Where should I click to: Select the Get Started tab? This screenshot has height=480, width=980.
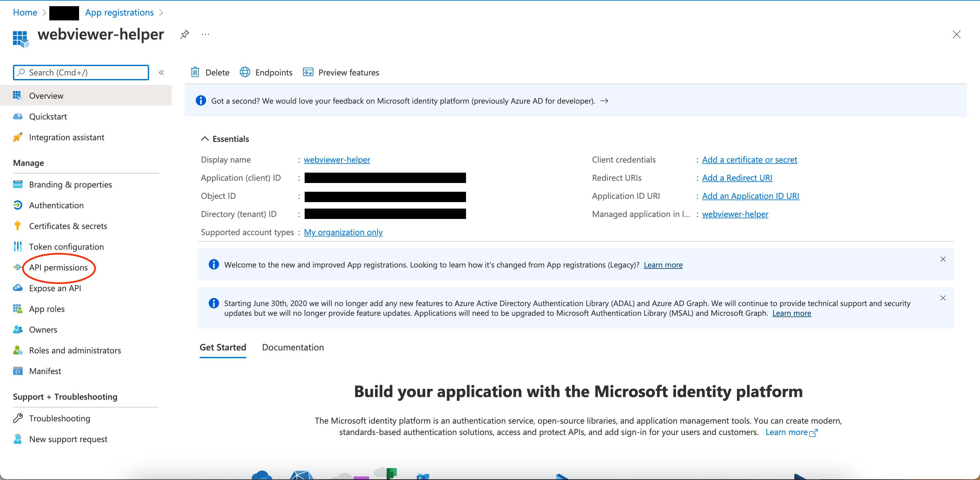coord(223,347)
